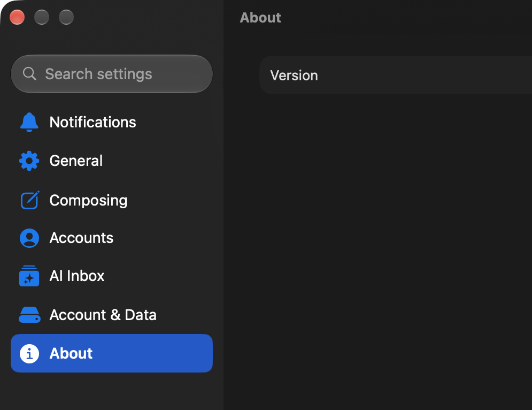Screen dimensions: 532x410
Task: Select the Accounts label in sidebar
Action: (x=81, y=238)
